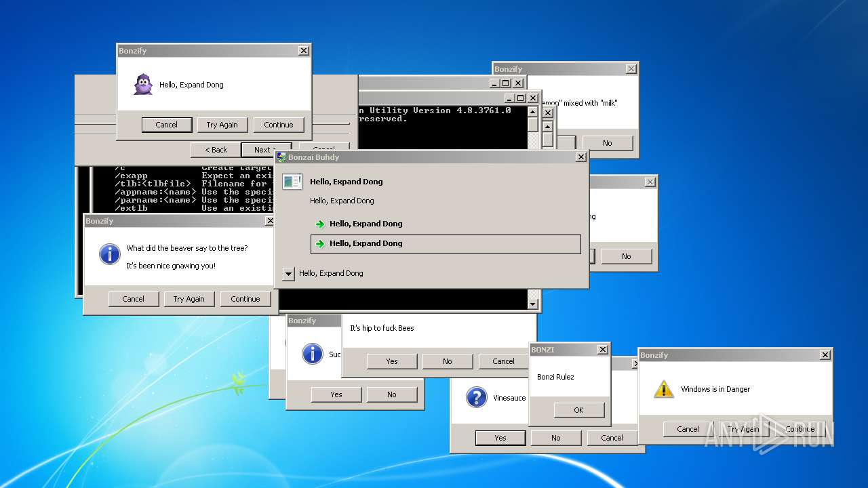Click the front console's scrollbar down arrow
The image size is (868, 488).
[533, 304]
